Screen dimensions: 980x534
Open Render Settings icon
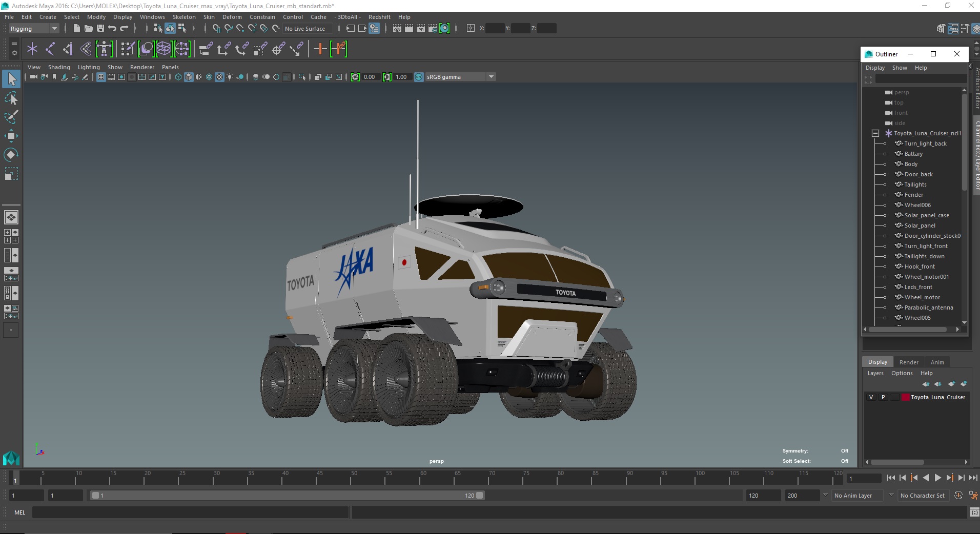coord(433,29)
